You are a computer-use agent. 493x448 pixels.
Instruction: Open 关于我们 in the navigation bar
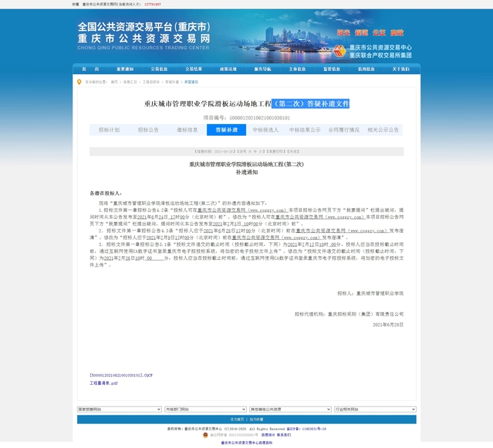point(401,69)
